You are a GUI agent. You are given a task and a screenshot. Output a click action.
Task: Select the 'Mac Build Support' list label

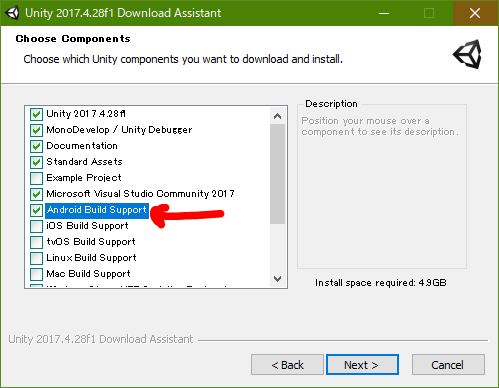[x=88, y=274]
